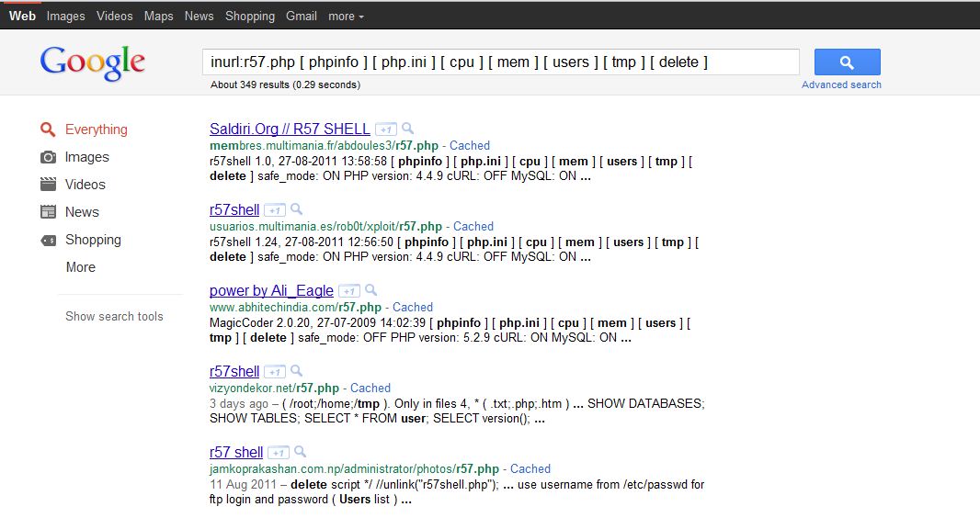This screenshot has width=980, height=518.
Task: Open News in top navigation bar
Action: pyautogui.click(x=199, y=17)
